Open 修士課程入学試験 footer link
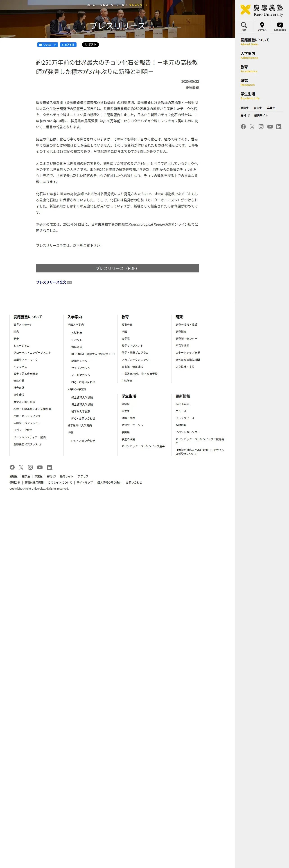Screen dimensions: 289x868 82,398
